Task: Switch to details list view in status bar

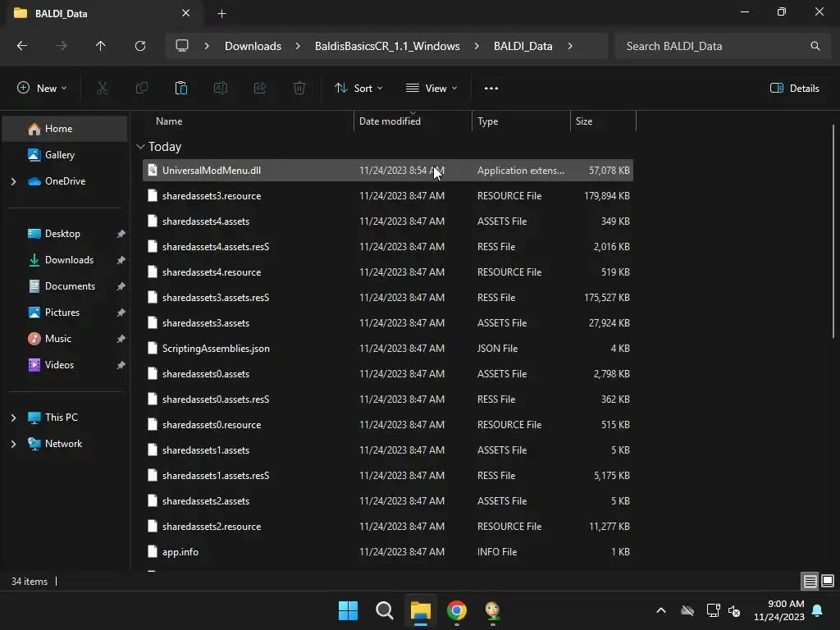Action: [x=810, y=581]
